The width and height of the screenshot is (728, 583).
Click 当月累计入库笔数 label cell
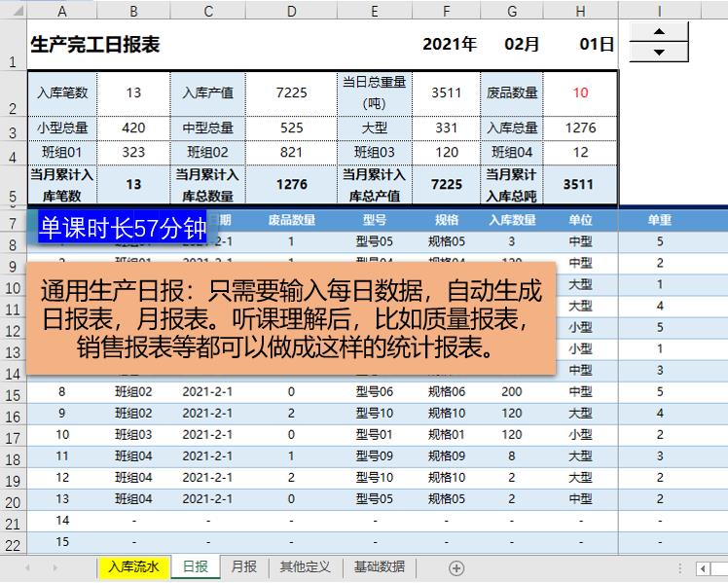click(62, 185)
